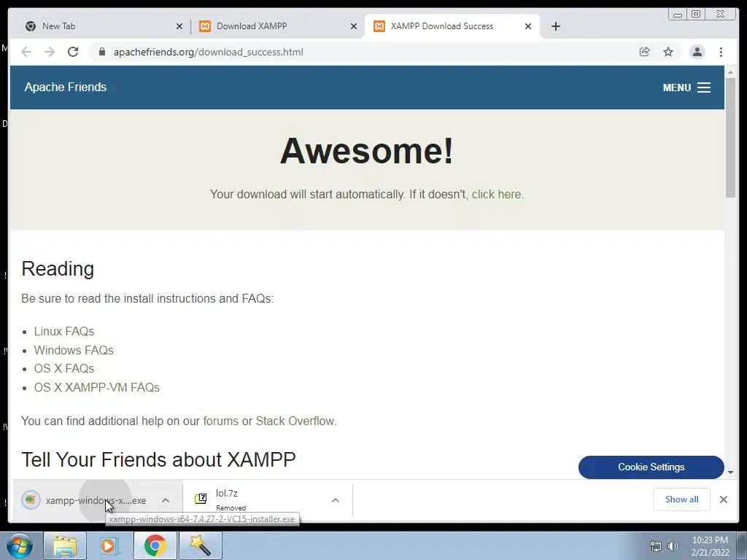Image resolution: width=747 pixels, height=560 pixels.
Task: Open the MENU hamburger button
Action: 686,87
